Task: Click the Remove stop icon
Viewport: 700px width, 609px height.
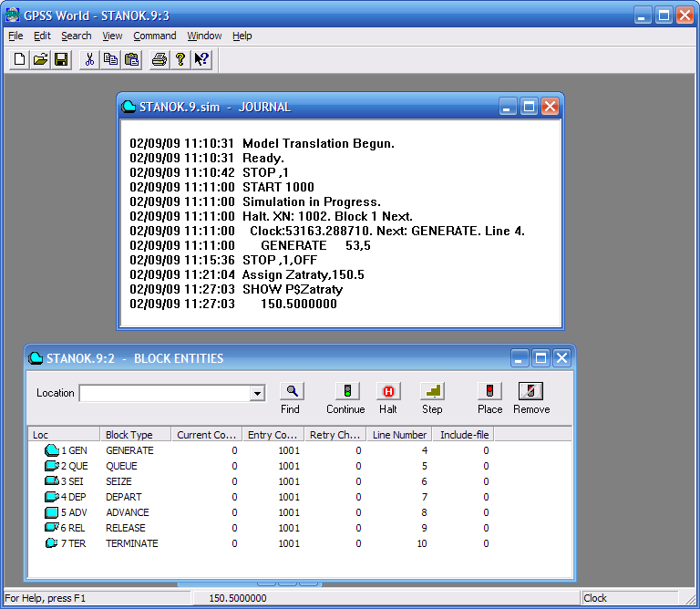Action: point(530,391)
